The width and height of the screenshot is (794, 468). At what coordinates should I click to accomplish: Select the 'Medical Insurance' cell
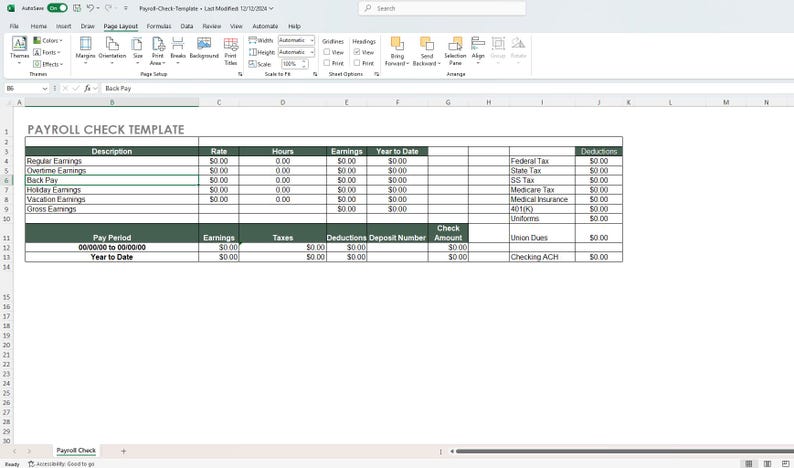[542, 200]
